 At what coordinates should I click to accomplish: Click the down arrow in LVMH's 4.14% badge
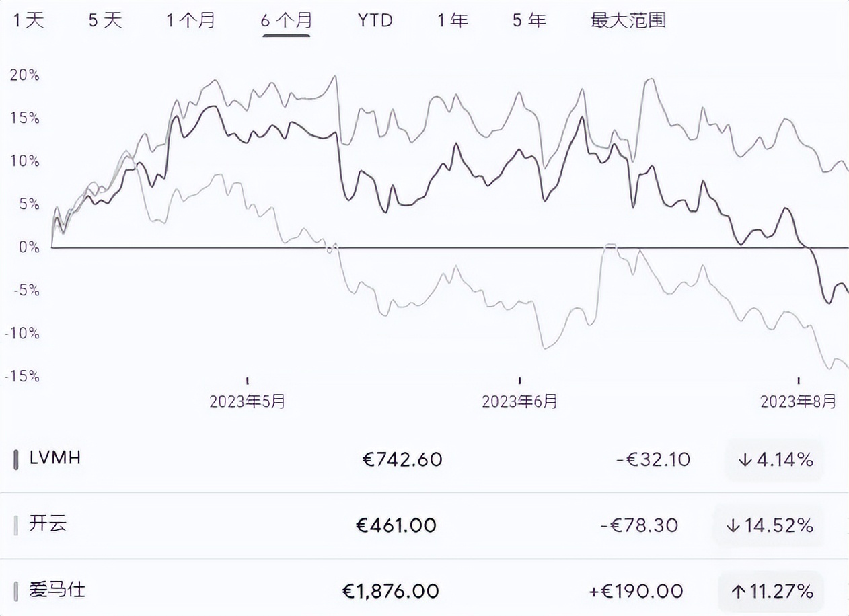click(x=744, y=460)
